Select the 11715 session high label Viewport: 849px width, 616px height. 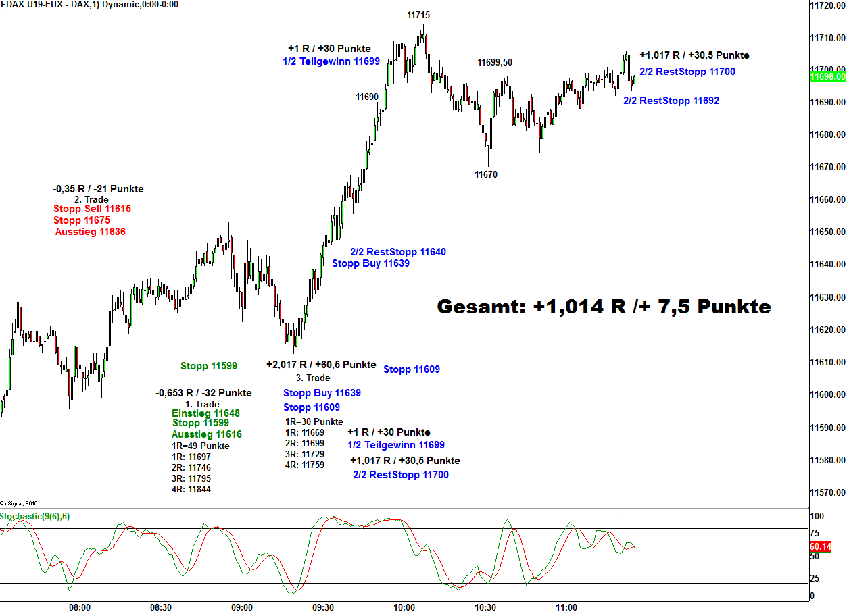pyautogui.click(x=418, y=15)
